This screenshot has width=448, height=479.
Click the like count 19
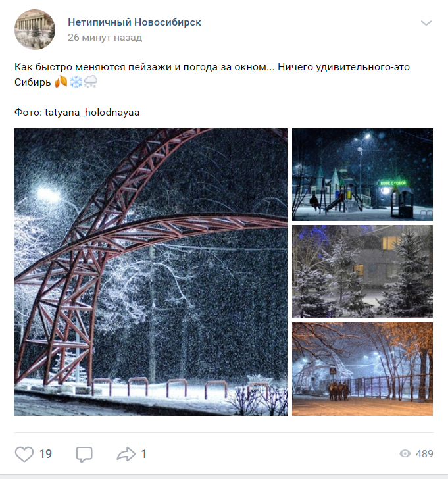[x=45, y=454]
